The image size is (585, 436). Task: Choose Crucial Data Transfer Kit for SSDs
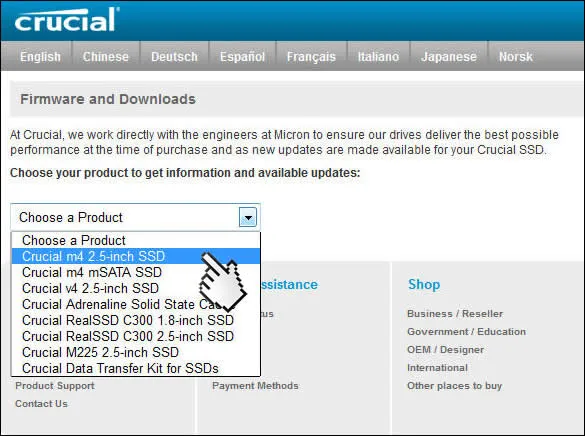click(x=136, y=368)
